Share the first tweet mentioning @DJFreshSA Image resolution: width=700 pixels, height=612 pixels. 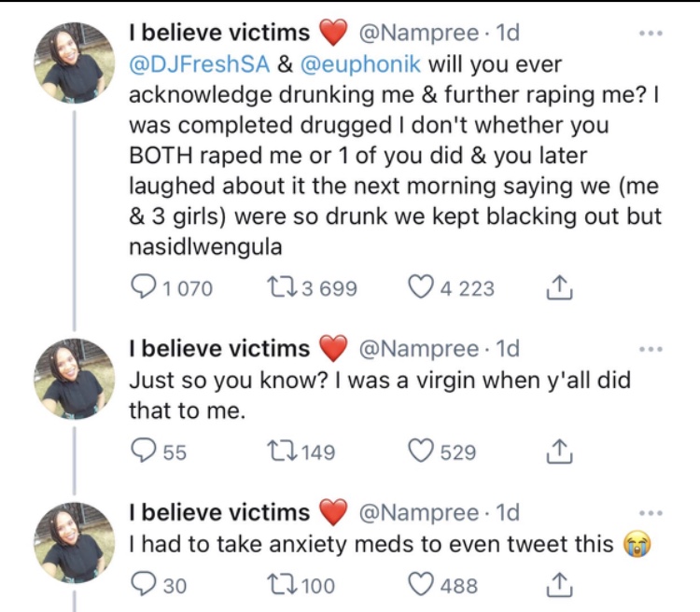(x=559, y=287)
